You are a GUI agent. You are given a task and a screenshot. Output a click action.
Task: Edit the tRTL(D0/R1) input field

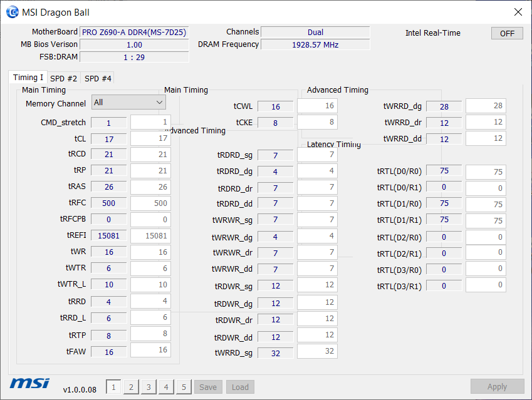coord(486,188)
